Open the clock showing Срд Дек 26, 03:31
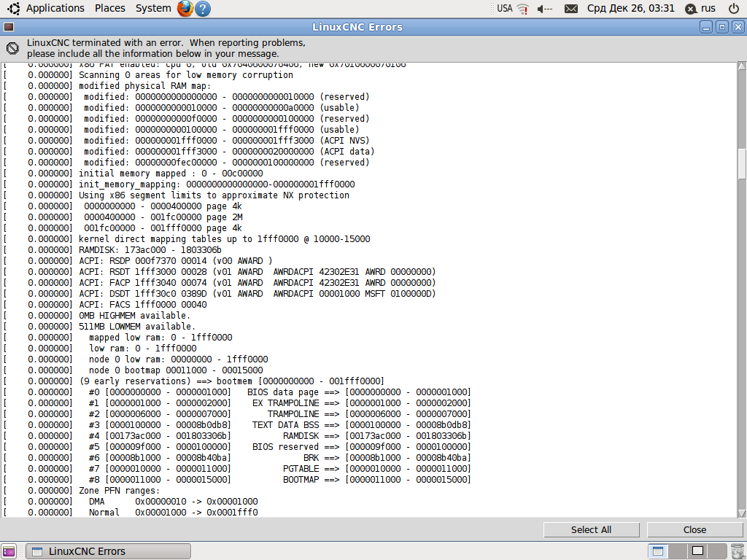Image resolution: width=747 pixels, height=560 pixels. (631, 8)
